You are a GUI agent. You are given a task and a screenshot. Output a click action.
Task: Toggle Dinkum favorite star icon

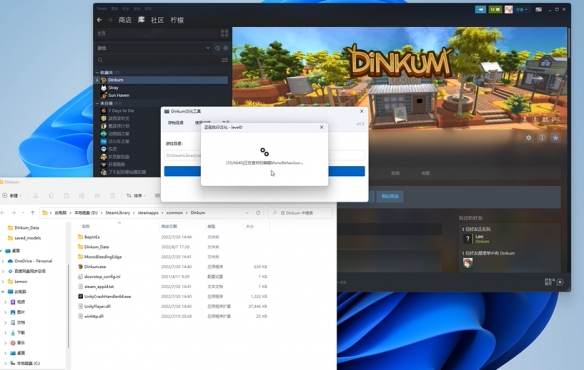[x=555, y=138]
